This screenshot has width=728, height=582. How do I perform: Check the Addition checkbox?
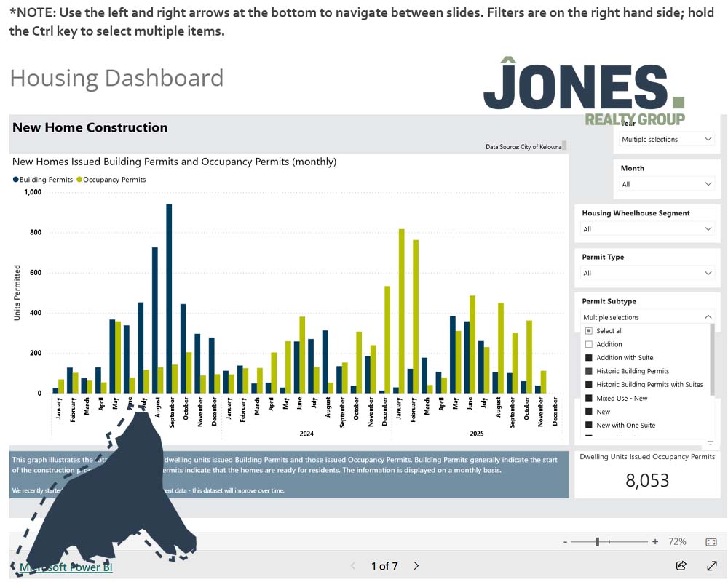(589, 344)
